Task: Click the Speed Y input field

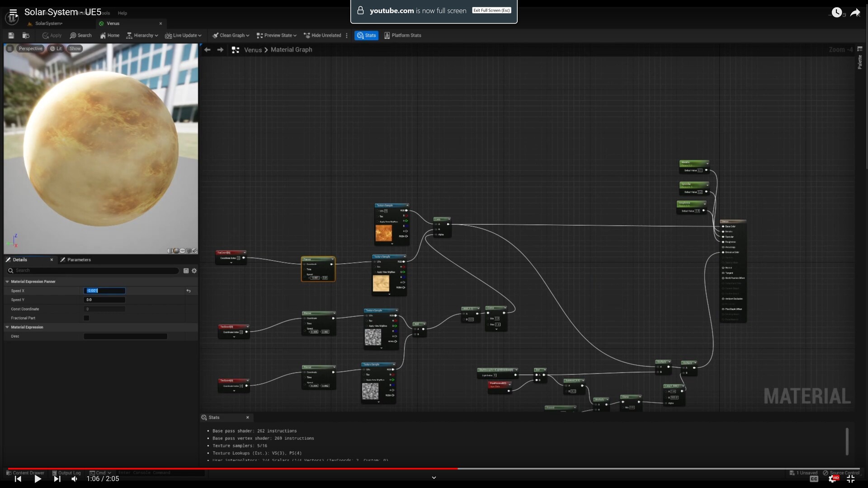Action: click(x=104, y=300)
